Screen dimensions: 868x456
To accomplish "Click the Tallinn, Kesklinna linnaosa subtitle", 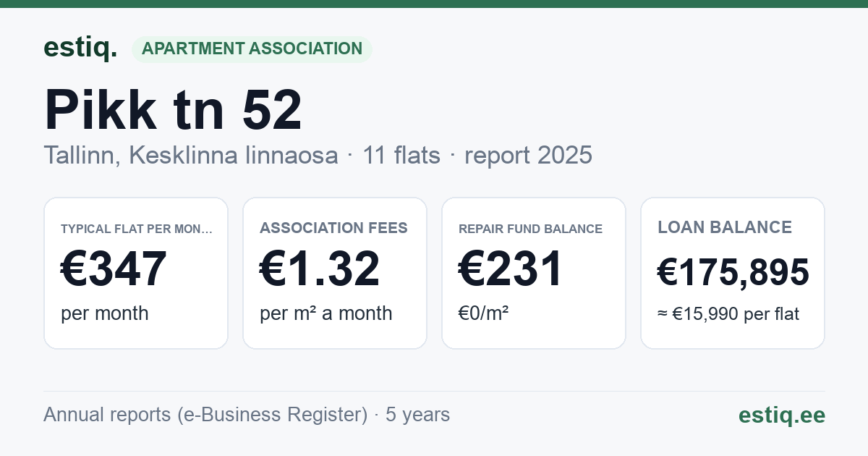I will click(x=191, y=155).
